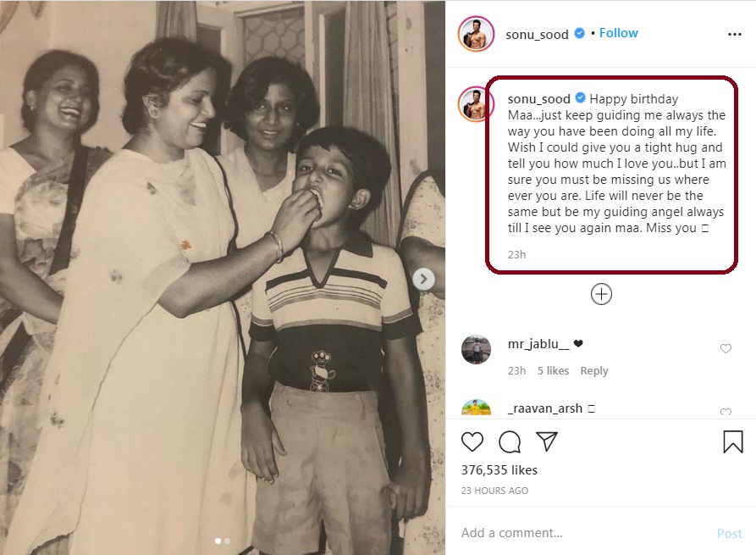
Task: Save post with bookmark icon
Action: pyautogui.click(x=732, y=441)
